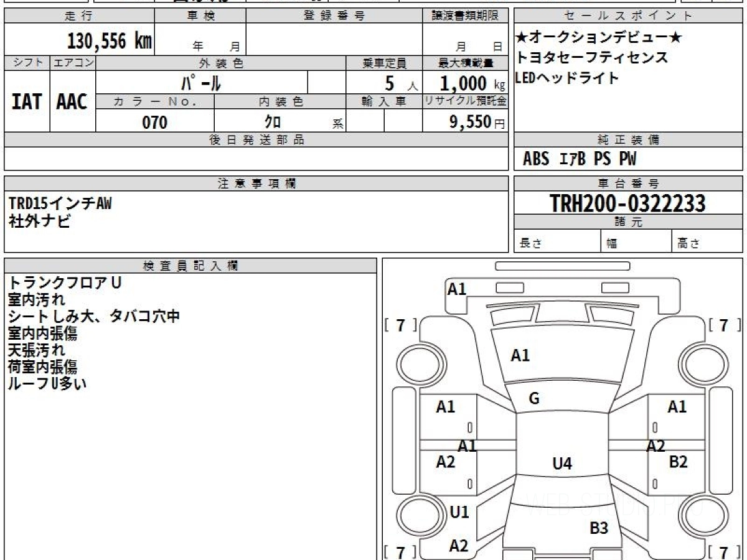Click the セールスポイント heading
This screenshot has height=560, width=747.
coord(629,16)
